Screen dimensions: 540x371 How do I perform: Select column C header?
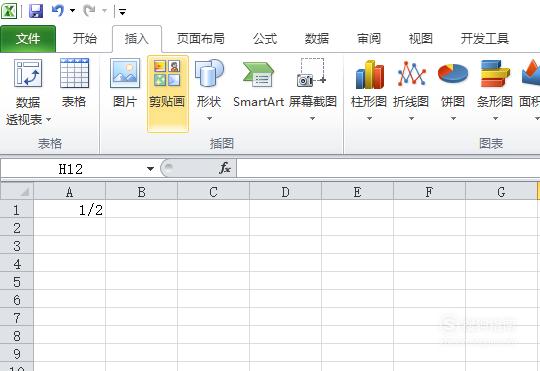click(214, 192)
